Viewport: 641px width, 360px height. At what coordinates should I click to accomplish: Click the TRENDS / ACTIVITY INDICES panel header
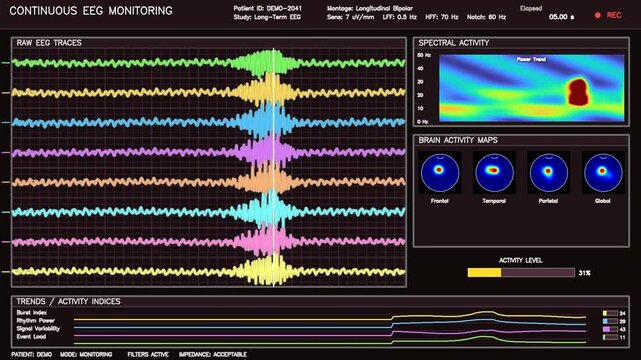click(68, 302)
